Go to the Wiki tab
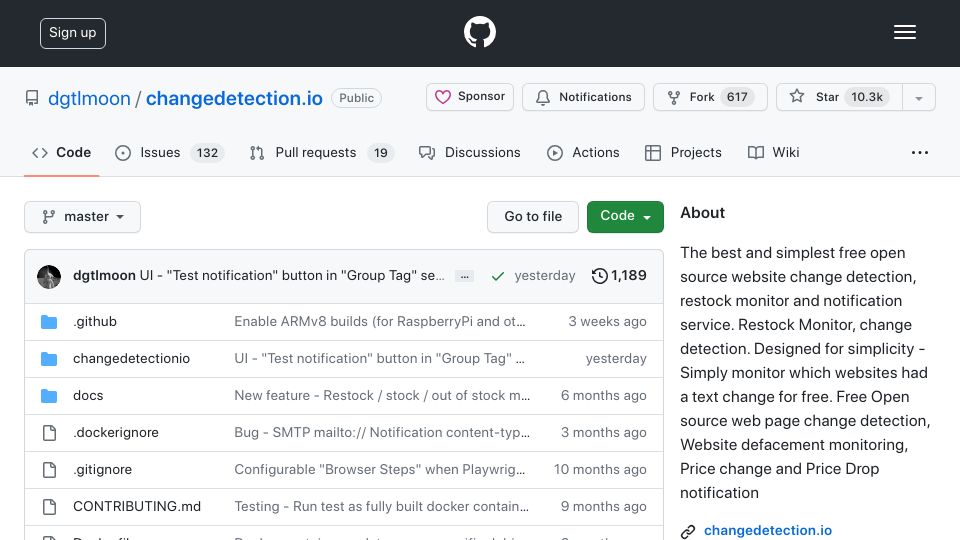This screenshot has width=960, height=540. [773, 152]
